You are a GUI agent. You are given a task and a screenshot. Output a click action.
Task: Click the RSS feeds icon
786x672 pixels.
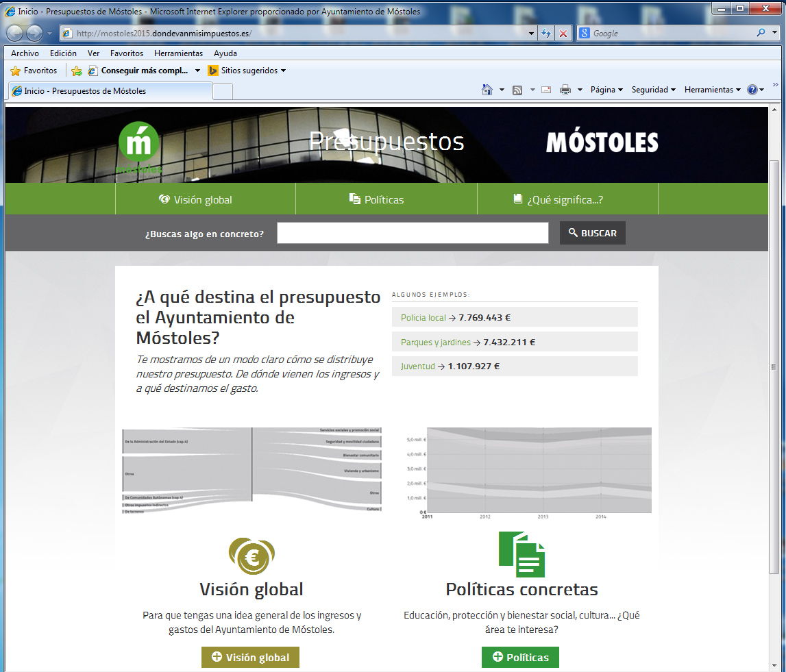(518, 90)
